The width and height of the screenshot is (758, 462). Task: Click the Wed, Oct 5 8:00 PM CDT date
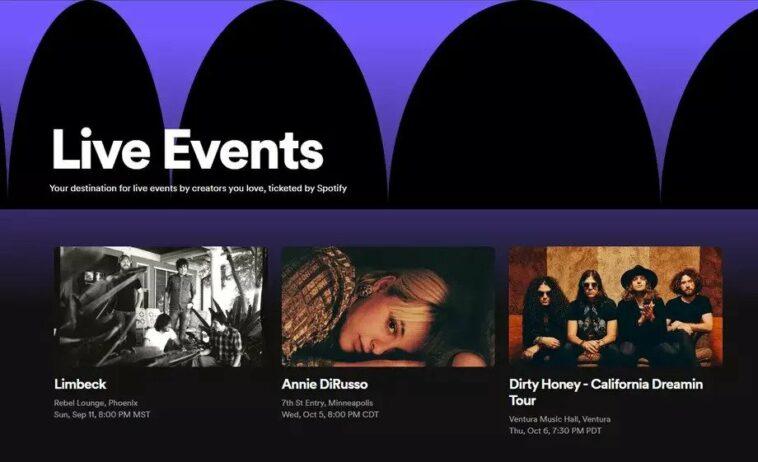pos(330,415)
